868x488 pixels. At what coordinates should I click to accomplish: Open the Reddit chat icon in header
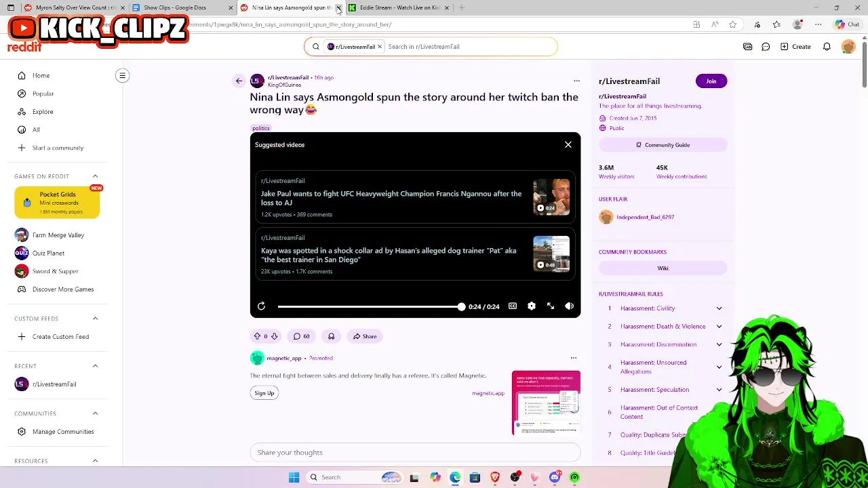[766, 47]
